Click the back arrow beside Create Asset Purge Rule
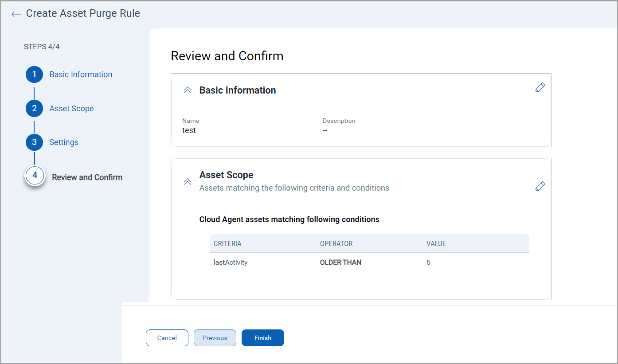 coord(16,14)
